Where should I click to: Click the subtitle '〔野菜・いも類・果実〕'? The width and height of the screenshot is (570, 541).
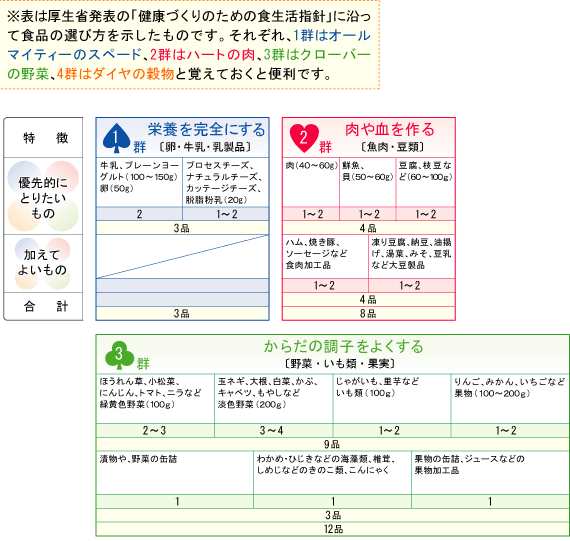tap(340, 363)
